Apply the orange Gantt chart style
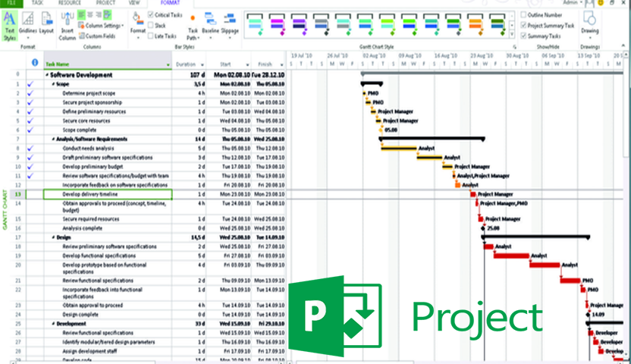 pos(476,24)
